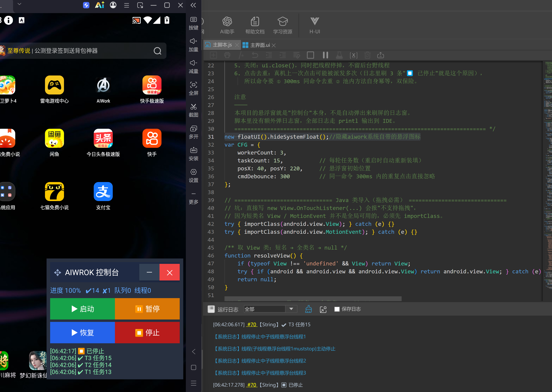Open emulator 设置 settings
The width and height of the screenshot is (552, 392).
pyautogui.click(x=193, y=176)
